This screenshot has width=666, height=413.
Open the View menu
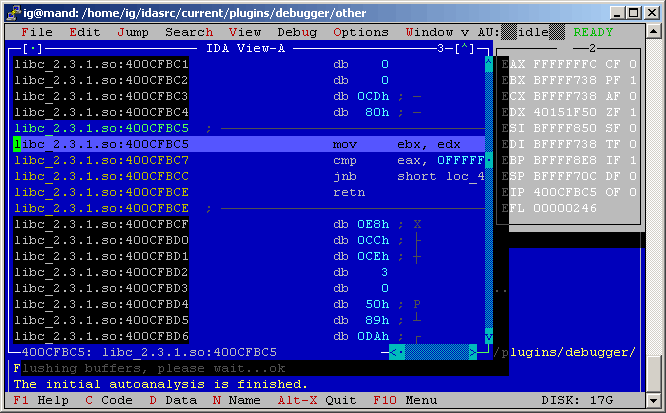(x=245, y=32)
